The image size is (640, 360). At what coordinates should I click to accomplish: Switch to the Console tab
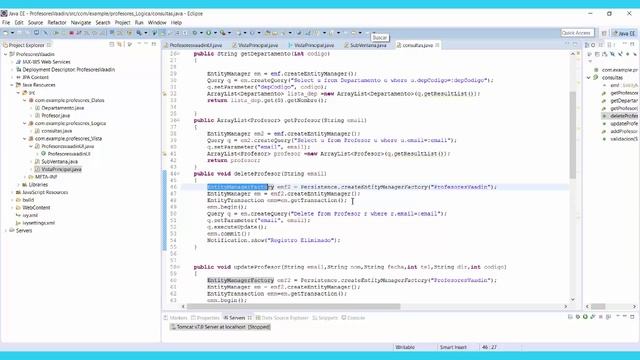(x=353, y=318)
